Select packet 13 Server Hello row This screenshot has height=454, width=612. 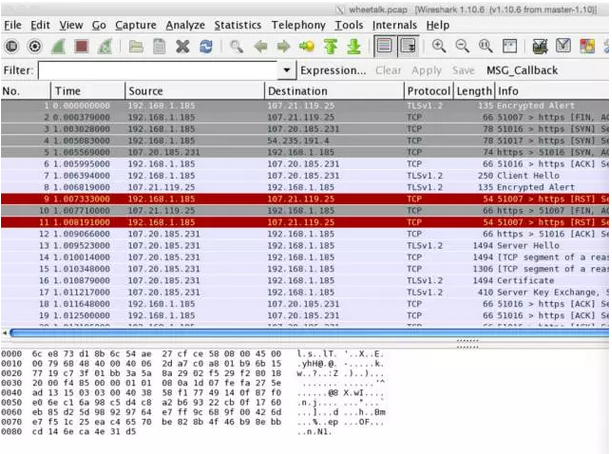(305, 246)
